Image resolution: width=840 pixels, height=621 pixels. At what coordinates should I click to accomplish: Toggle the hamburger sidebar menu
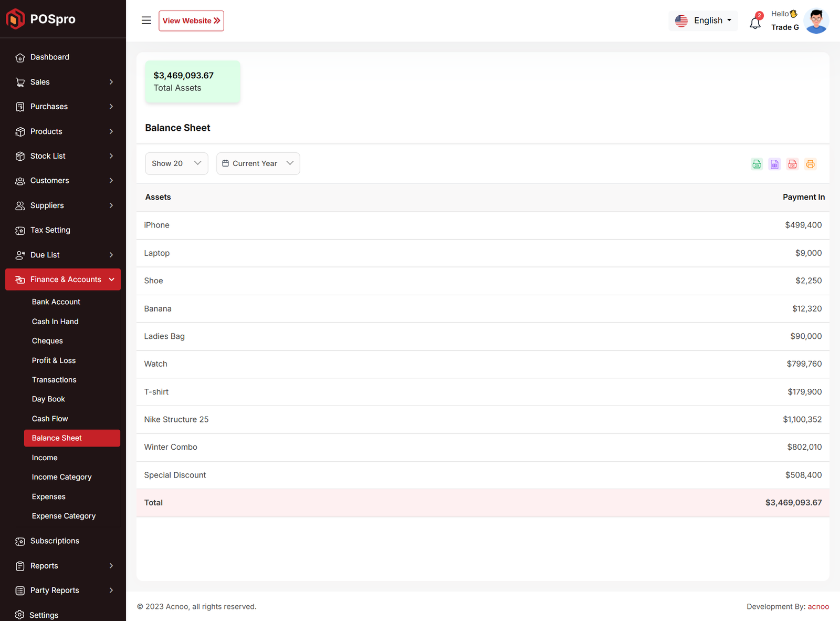(146, 20)
